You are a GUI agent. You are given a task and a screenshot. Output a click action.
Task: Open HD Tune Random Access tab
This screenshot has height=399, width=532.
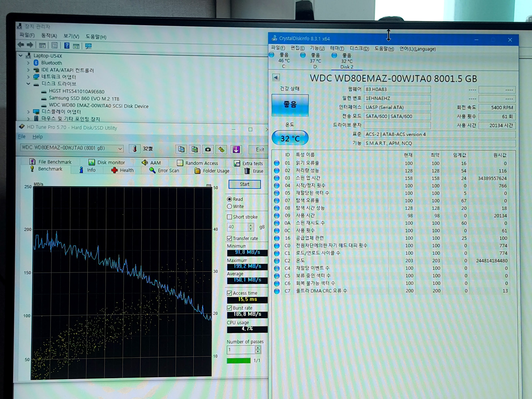click(x=197, y=163)
